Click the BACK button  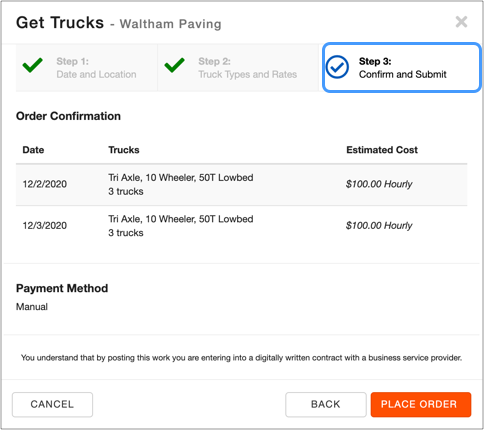pos(326,404)
